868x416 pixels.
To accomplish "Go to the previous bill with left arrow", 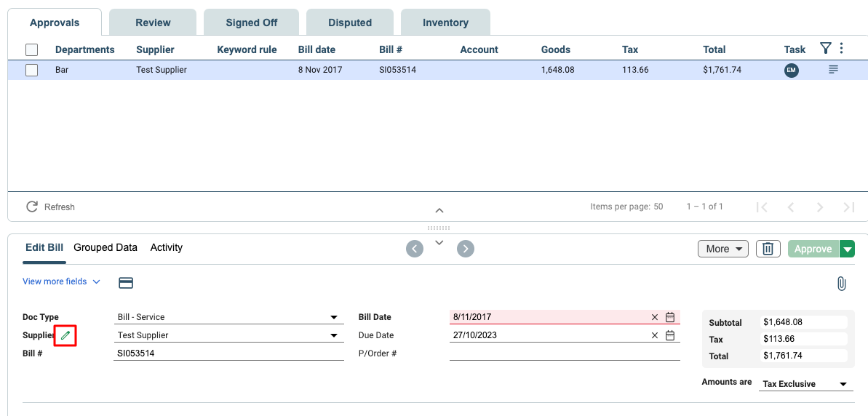I will (414, 249).
